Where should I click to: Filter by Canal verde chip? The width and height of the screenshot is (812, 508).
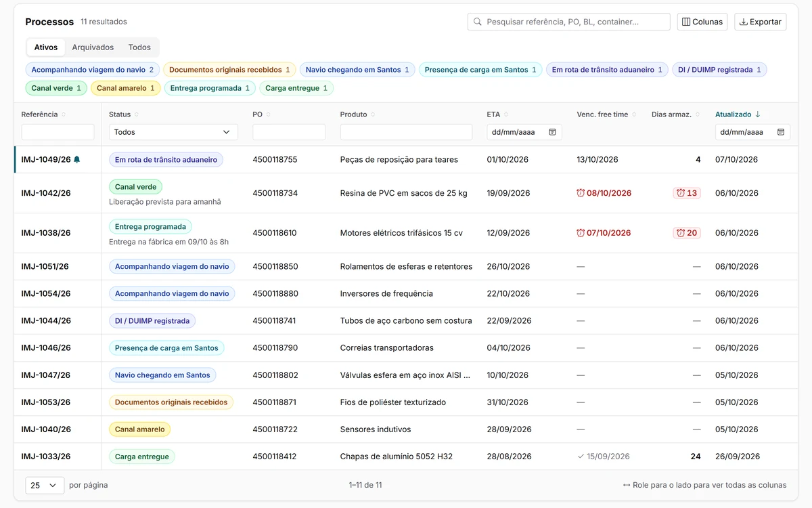[x=56, y=88]
